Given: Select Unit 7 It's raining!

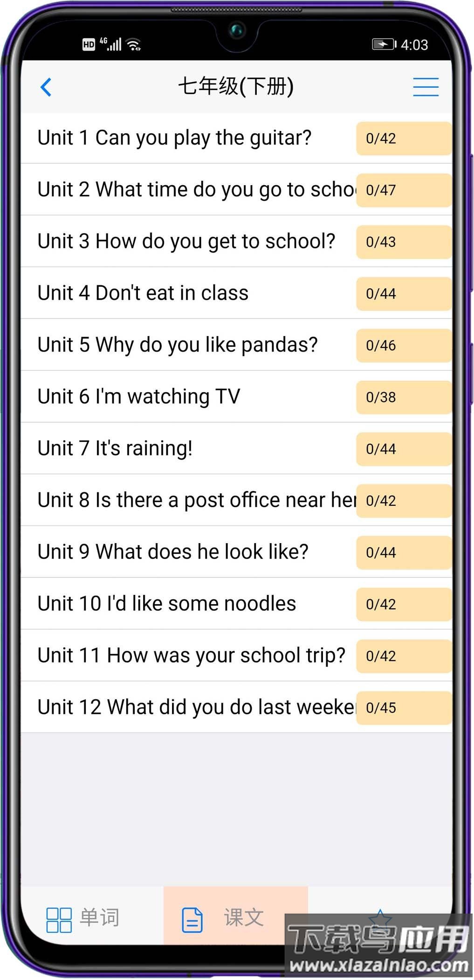Looking at the screenshot, I should pyautogui.click(x=115, y=449).
